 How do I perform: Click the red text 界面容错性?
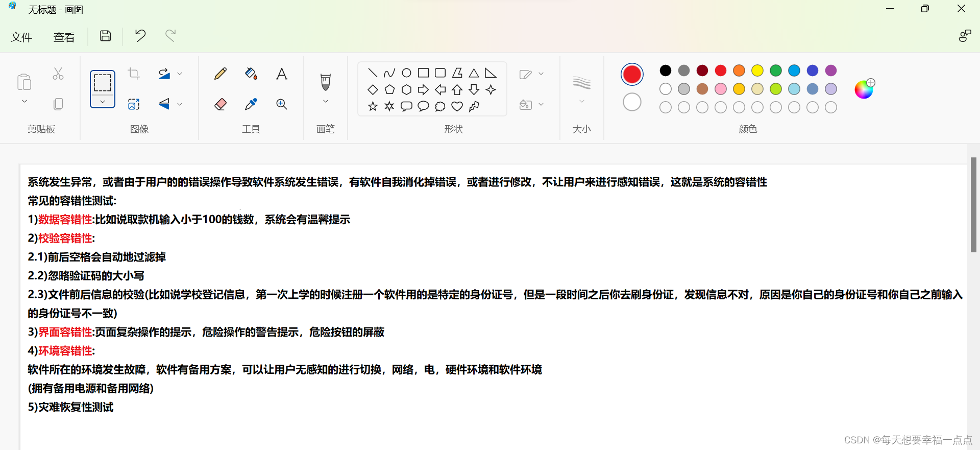(65, 332)
